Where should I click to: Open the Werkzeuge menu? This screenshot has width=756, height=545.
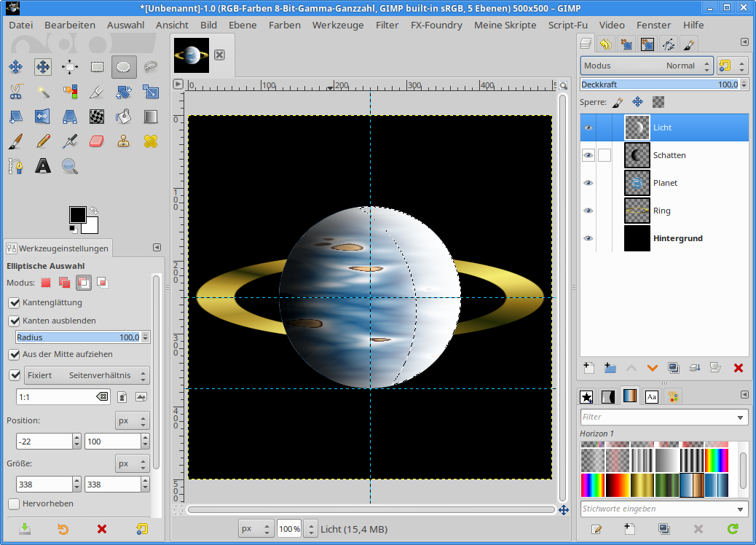click(x=337, y=25)
